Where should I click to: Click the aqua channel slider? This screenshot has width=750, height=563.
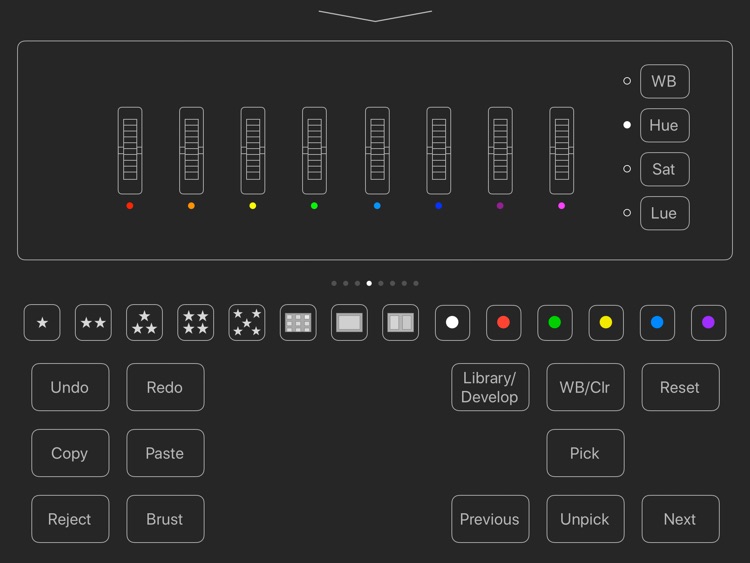[377, 150]
